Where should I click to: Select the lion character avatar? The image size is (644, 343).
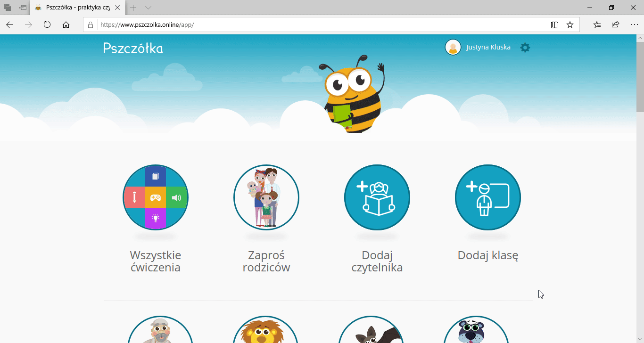coord(265,330)
